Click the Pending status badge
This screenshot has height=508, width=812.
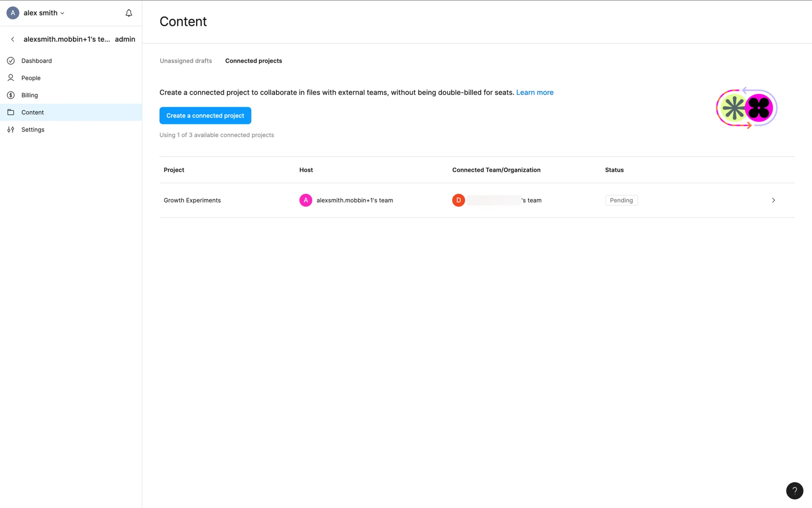click(621, 200)
